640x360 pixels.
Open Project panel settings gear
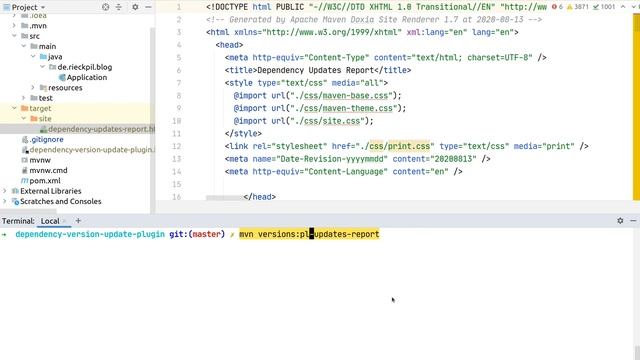(135, 7)
